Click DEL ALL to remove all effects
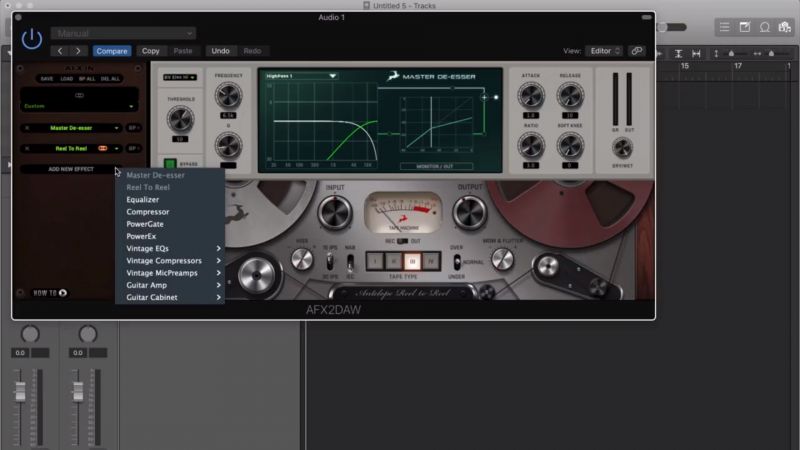Image resolution: width=800 pixels, height=450 pixels. pyautogui.click(x=110, y=79)
